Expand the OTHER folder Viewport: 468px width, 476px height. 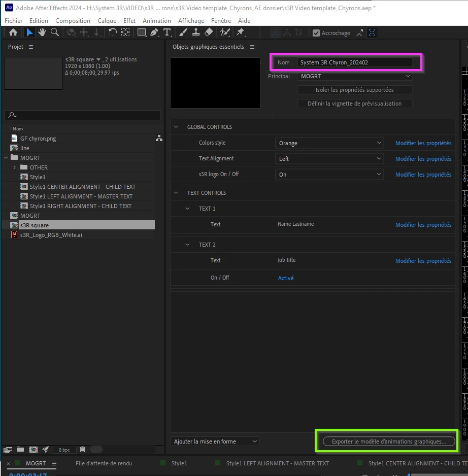click(15, 167)
